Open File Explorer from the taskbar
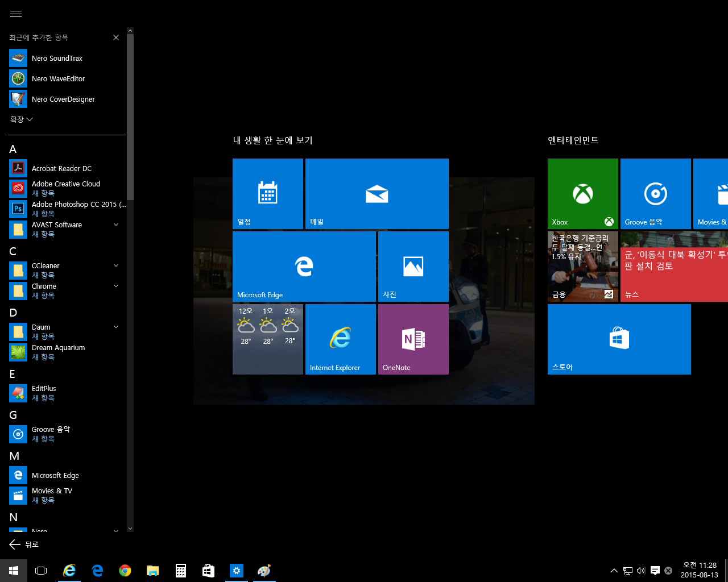Viewport: 728px width, 582px height. point(152,571)
